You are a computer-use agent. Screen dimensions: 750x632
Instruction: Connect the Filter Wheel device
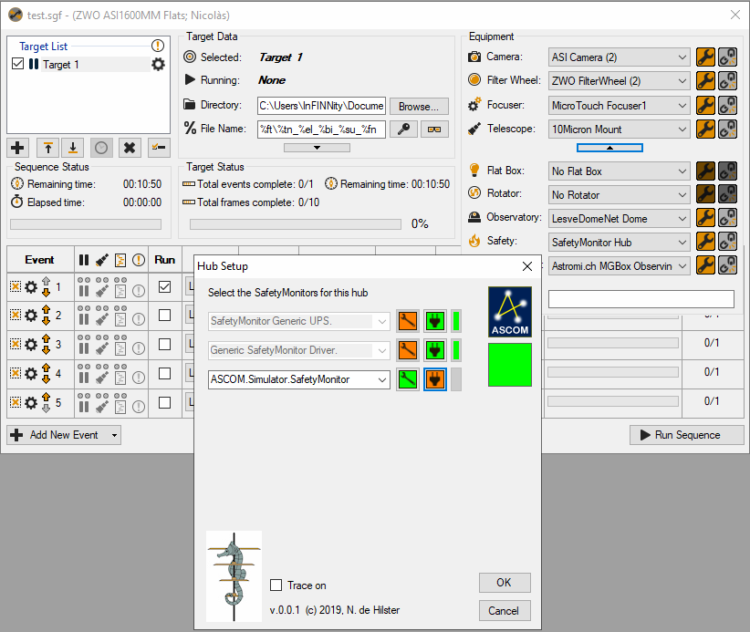728,81
